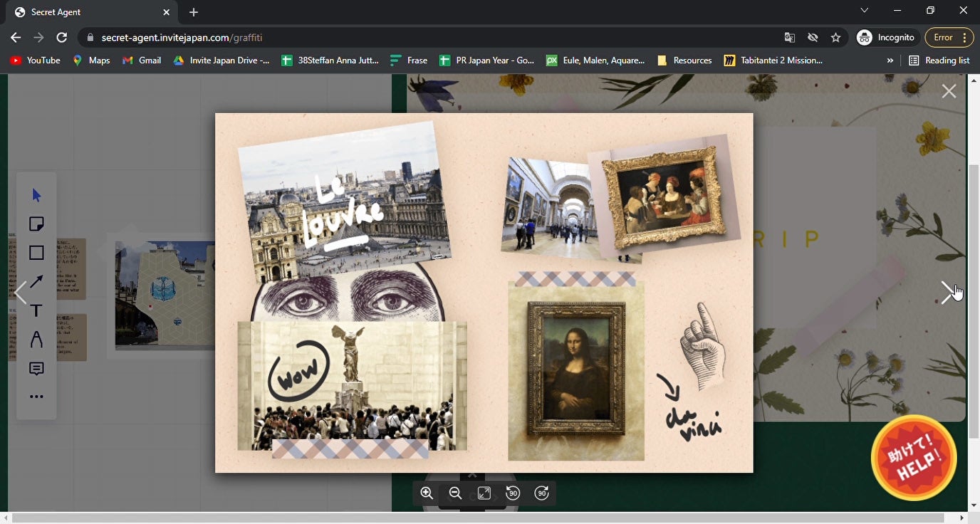
Task: Bookmark this page with the star
Action: click(x=836, y=38)
